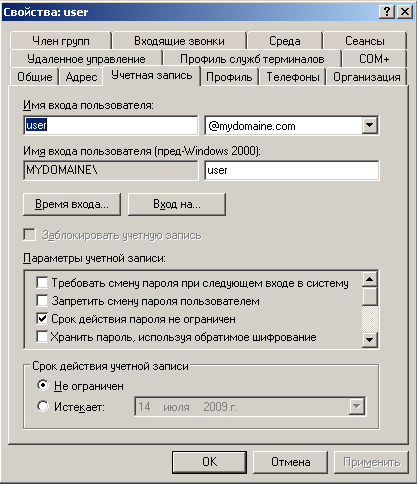
Task: Check 'Запретить смену пароля пользователем'
Action: point(42,301)
